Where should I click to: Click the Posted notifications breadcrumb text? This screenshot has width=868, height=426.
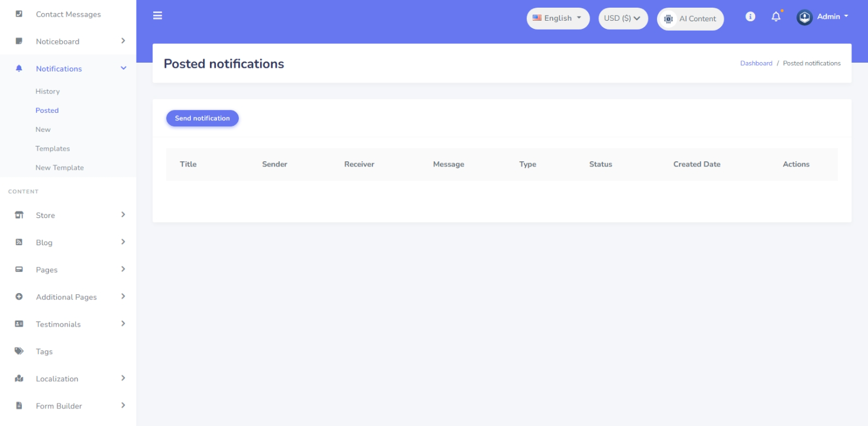[811, 63]
